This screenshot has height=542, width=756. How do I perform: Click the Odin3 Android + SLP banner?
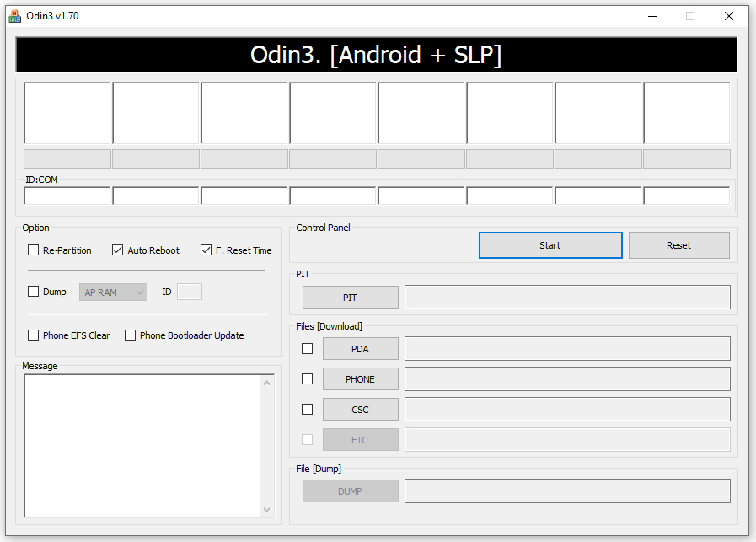376,55
